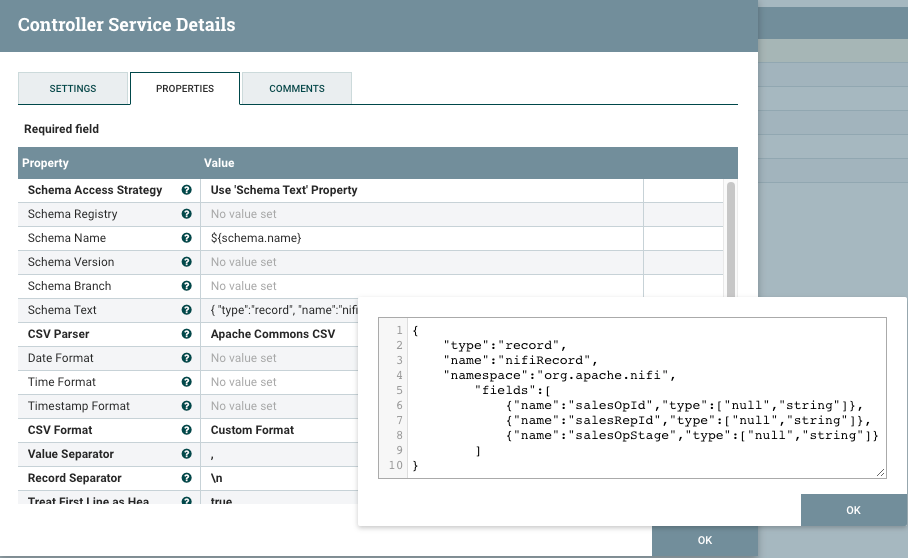Click inside the schema JSON text editor
This screenshot has width=908, height=558.
(640, 398)
